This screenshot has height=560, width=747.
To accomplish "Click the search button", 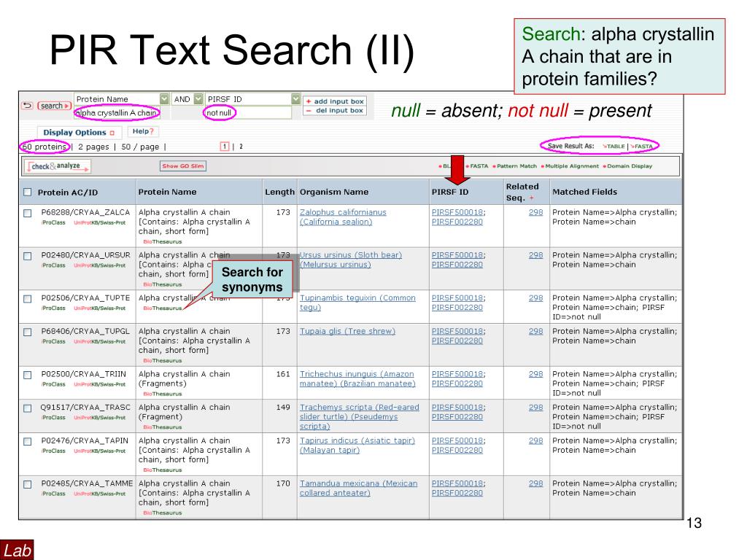I will pos(54,106).
